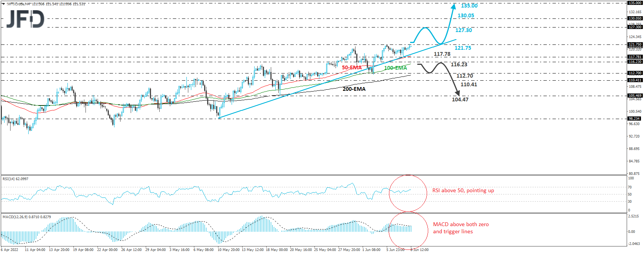This screenshot has height=254, width=644.
Task: Select the 'MACD above both zero' annotation text
Action: pyautogui.click(x=461, y=224)
